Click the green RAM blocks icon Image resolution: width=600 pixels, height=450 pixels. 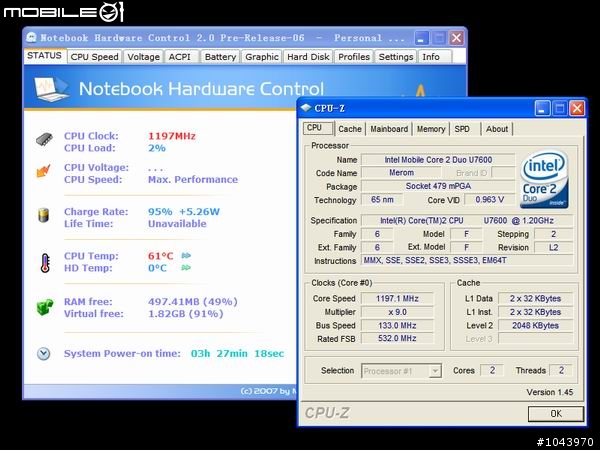(45, 307)
